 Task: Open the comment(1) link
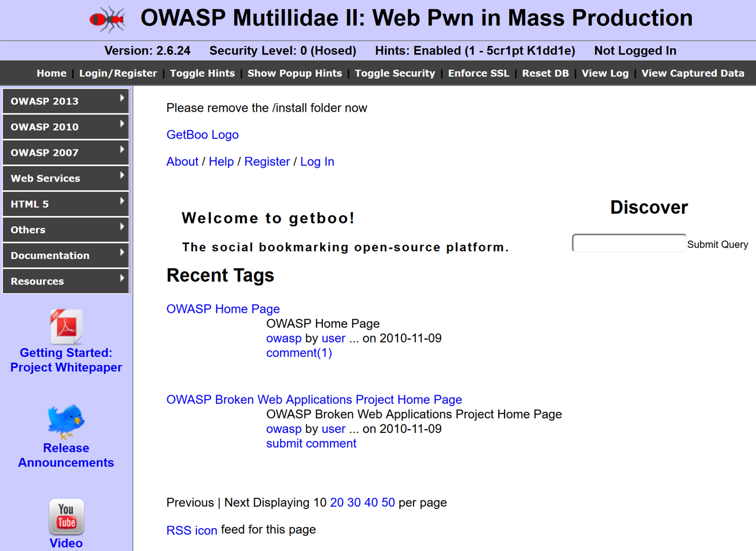[299, 353]
